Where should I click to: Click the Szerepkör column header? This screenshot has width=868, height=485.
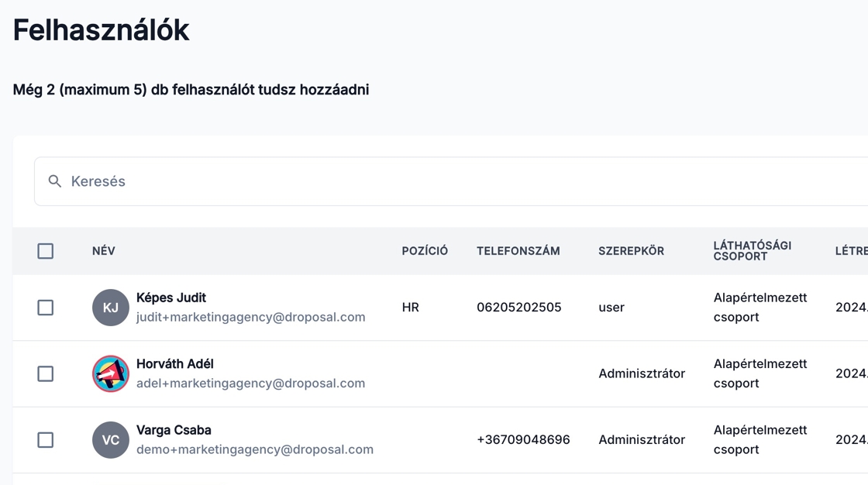[x=631, y=251]
